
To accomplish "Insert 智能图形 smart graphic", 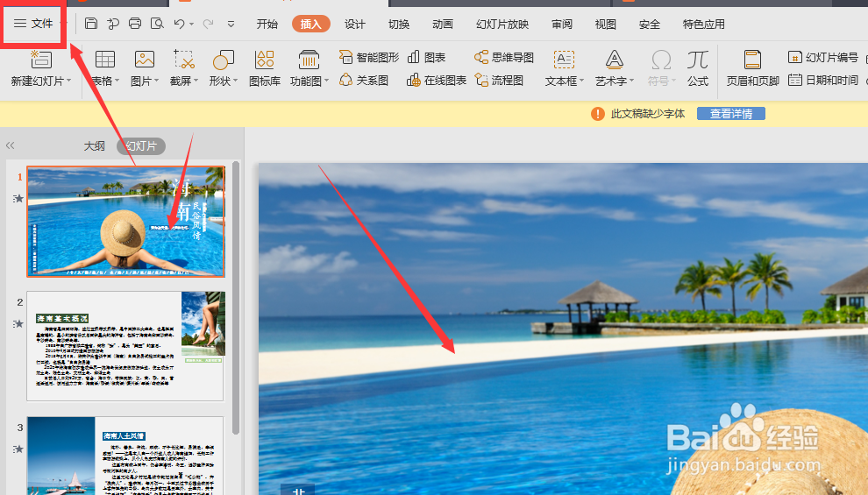I will [368, 57].
